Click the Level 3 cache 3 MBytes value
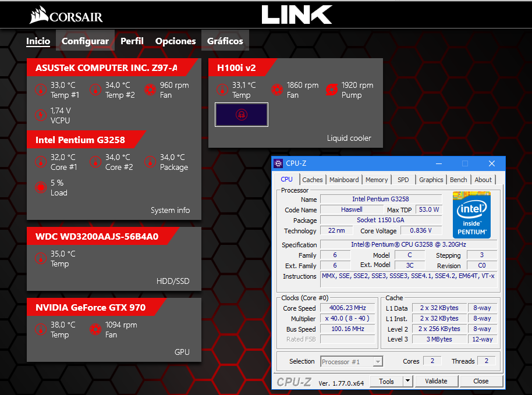 [439, 339]
